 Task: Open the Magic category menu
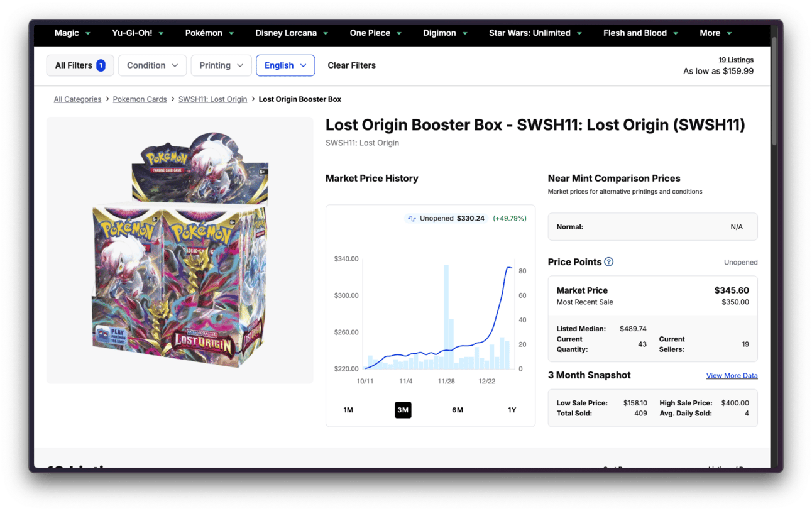click(x=72, y=33)
